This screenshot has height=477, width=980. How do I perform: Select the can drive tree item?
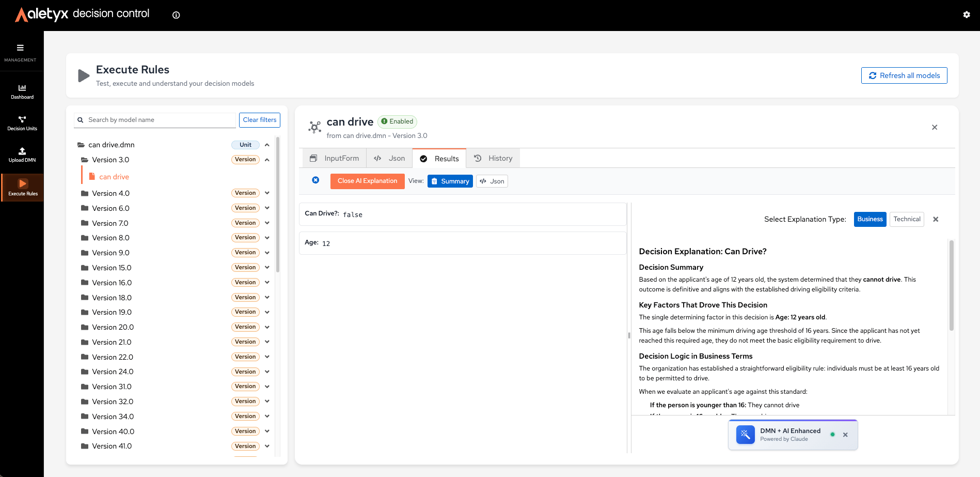point(114,177)
